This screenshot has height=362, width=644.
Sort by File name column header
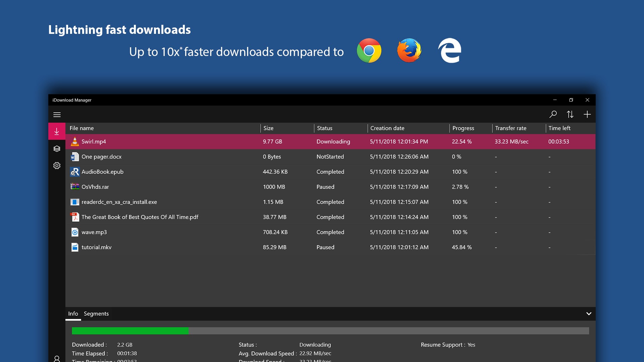82,128
